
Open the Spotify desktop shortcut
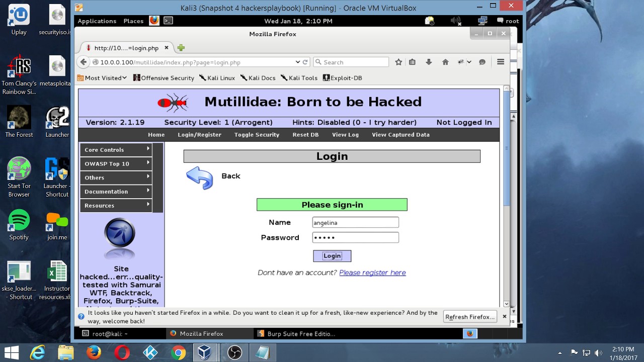click(x=19, y=225)
